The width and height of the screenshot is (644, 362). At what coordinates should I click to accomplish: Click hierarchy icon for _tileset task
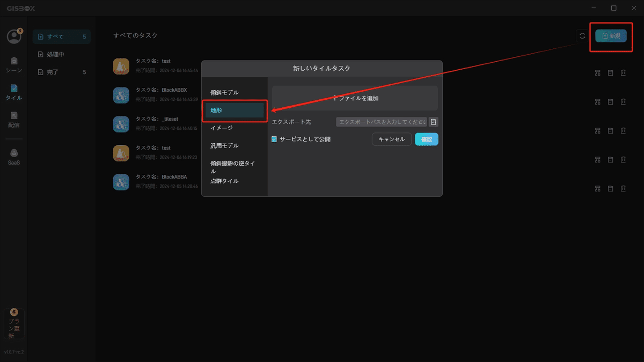(x=597, y=131)
